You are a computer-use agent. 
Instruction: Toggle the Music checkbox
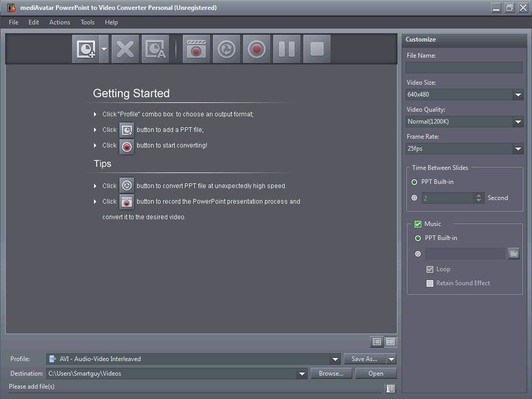click(418, 224)
